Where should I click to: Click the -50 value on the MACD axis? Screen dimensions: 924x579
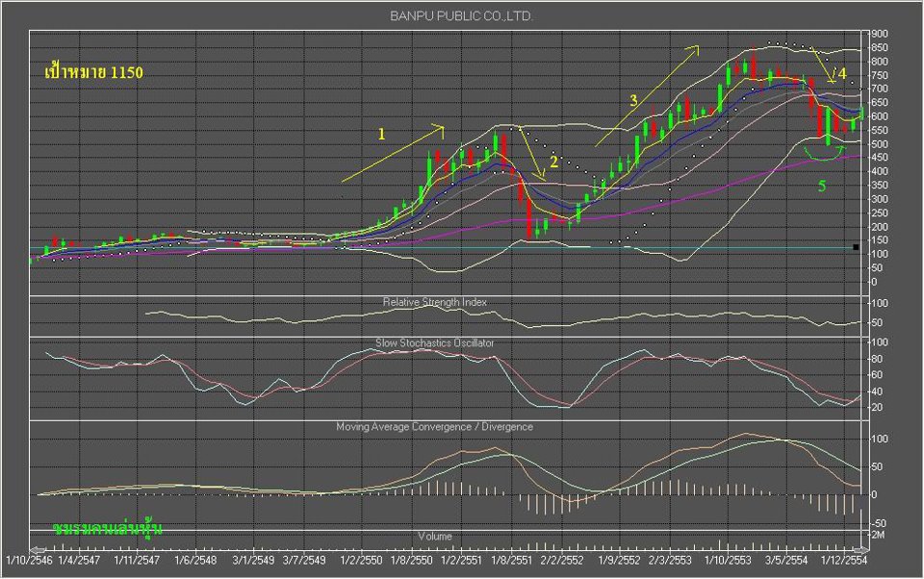(879, 523)
